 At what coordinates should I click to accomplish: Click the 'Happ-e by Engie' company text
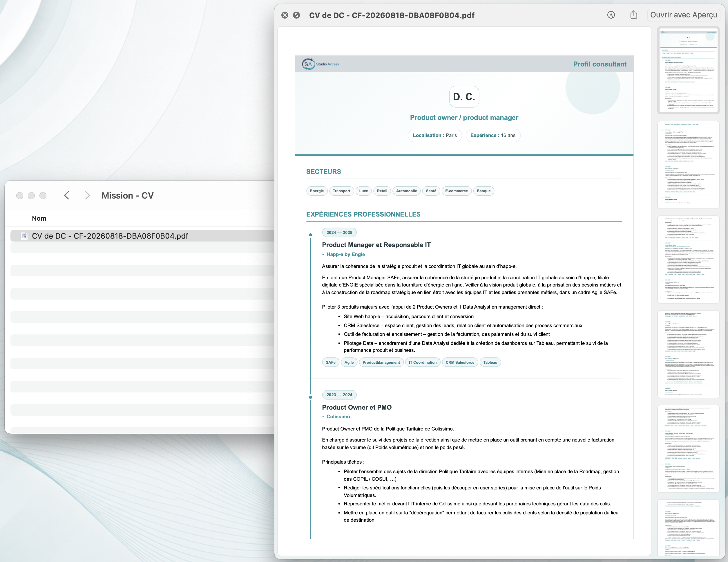coord(345,255)
